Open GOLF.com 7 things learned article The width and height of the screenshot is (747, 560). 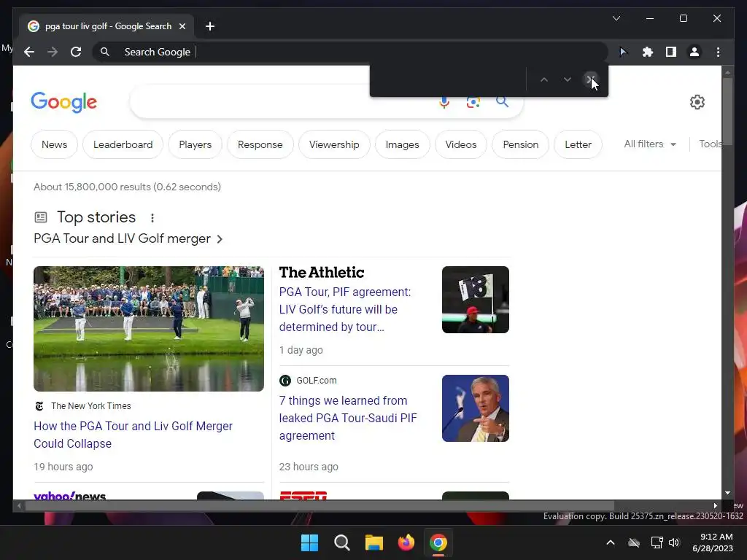[348, 418]
